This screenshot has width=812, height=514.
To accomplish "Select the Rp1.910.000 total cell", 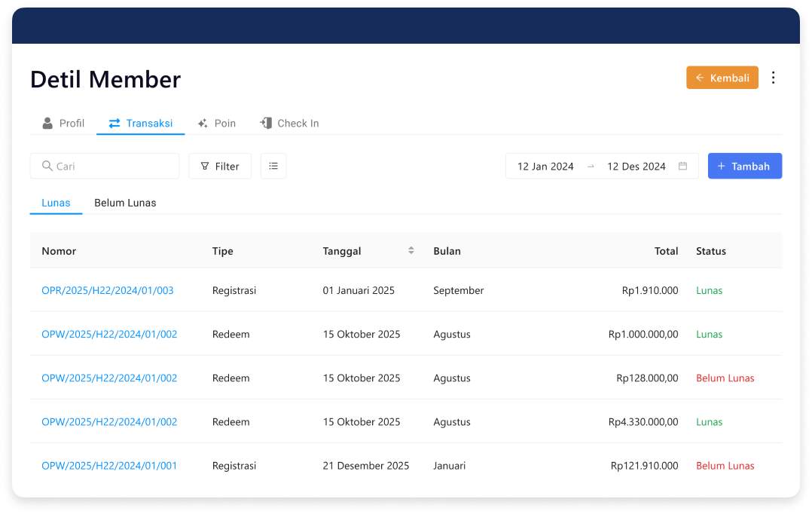I will (x=650, y=290).
